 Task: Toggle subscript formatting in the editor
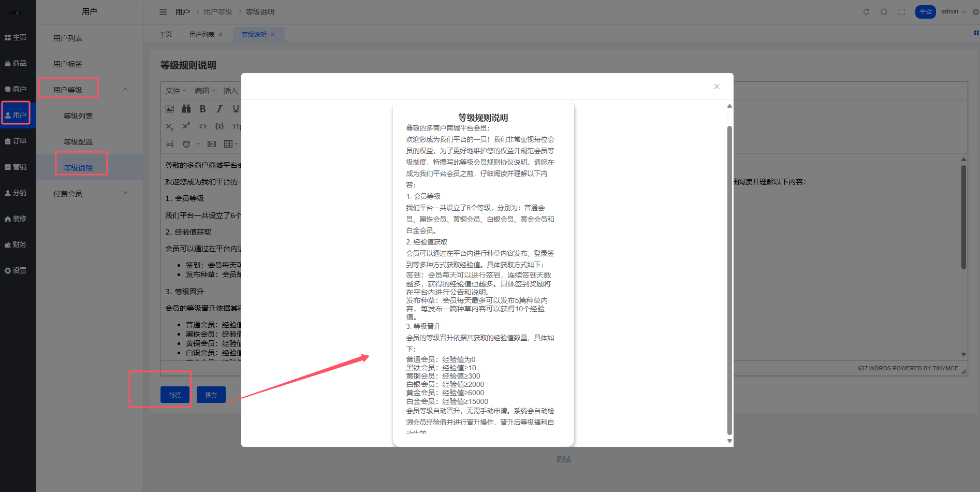click(x=170, y=126)
